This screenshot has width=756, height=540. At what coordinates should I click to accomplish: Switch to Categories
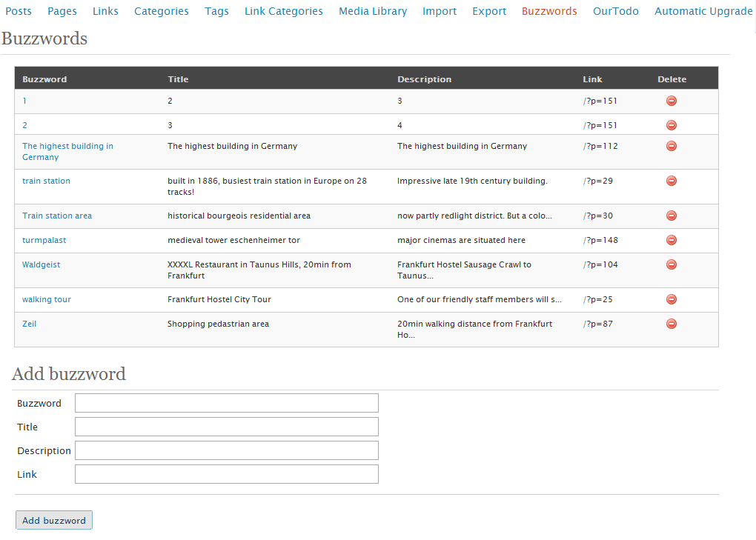click(162, 11)
